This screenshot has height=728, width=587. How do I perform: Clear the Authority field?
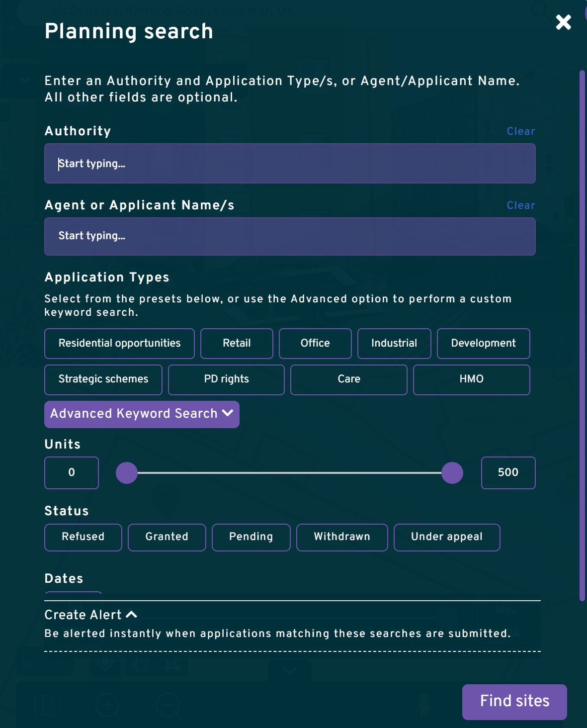(x=520, y=131)
